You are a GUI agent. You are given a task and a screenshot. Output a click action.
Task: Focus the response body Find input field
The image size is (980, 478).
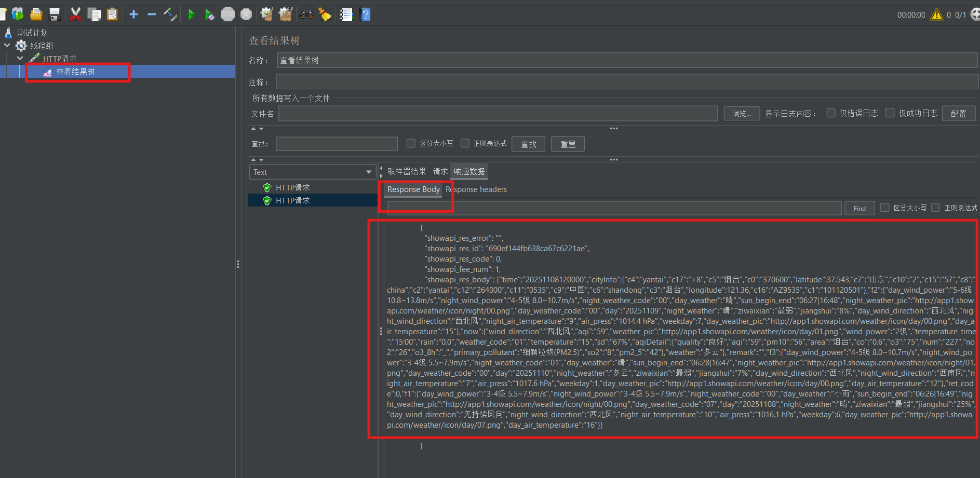point(614,208)
